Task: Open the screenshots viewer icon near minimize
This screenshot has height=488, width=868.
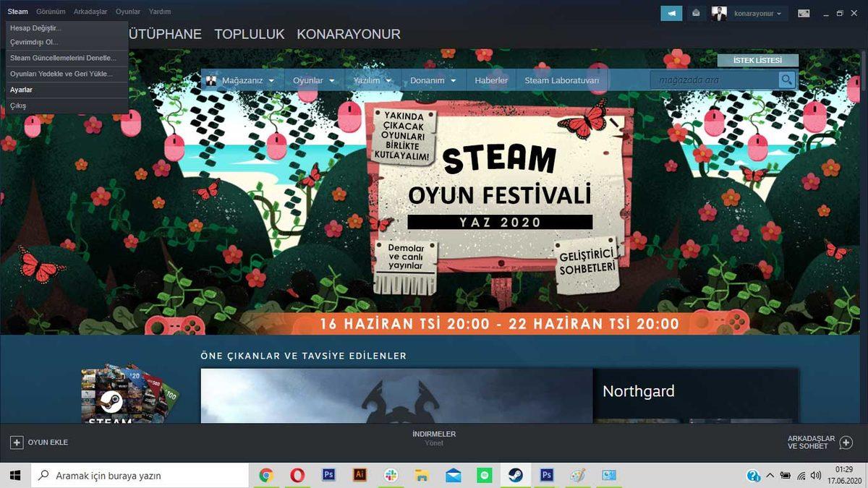Action: coord(803,13)
